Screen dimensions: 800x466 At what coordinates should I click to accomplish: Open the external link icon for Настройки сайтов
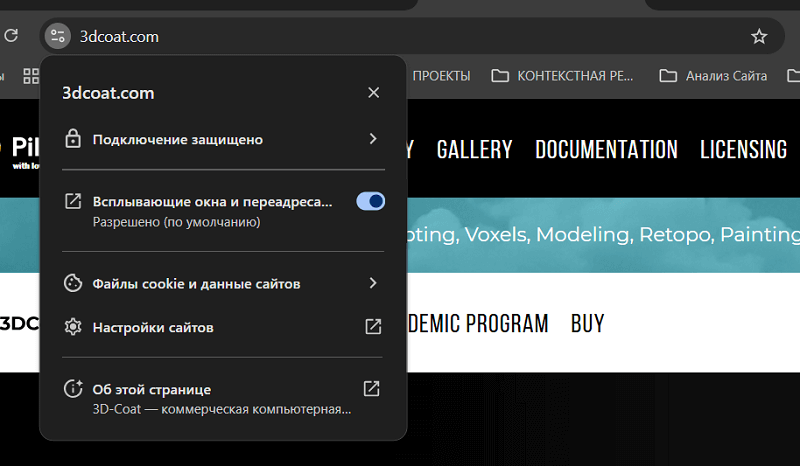click(373, 327)
